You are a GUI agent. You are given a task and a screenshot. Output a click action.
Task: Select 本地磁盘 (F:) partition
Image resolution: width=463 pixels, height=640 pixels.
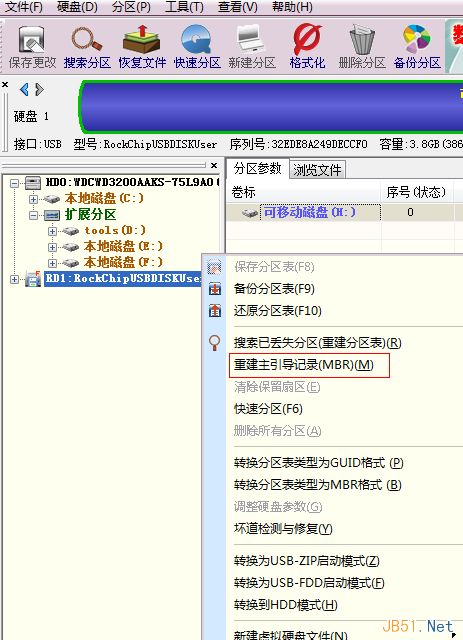click(123, 262)
